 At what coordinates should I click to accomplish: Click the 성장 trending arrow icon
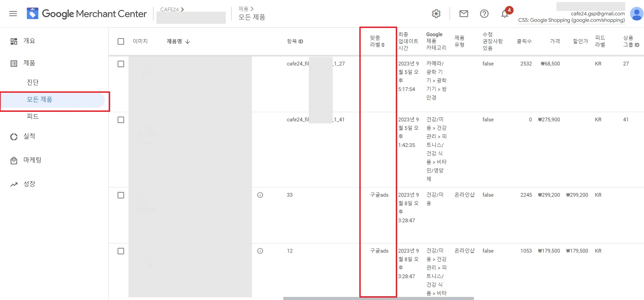14,184
